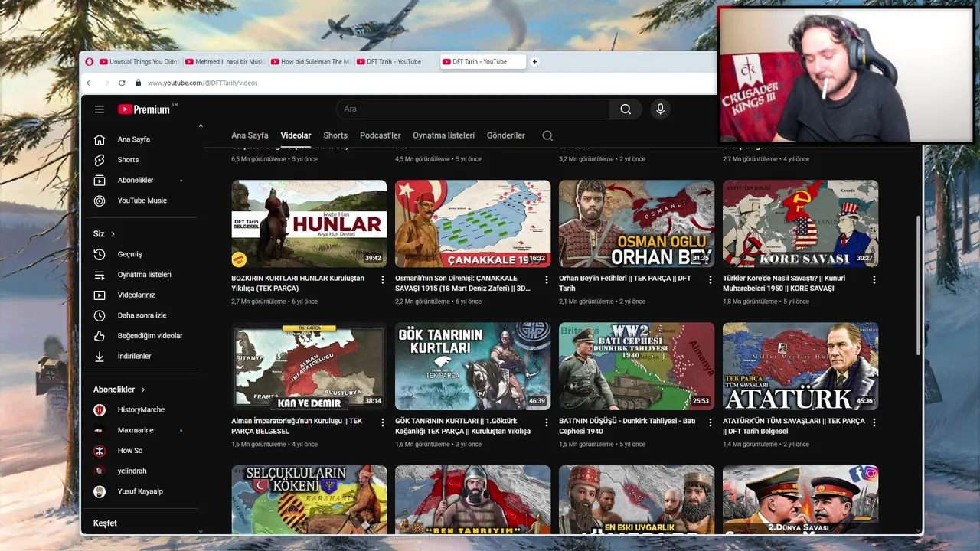Open options menu for Alman İmparatorluğu video

(x=383, y=422)
